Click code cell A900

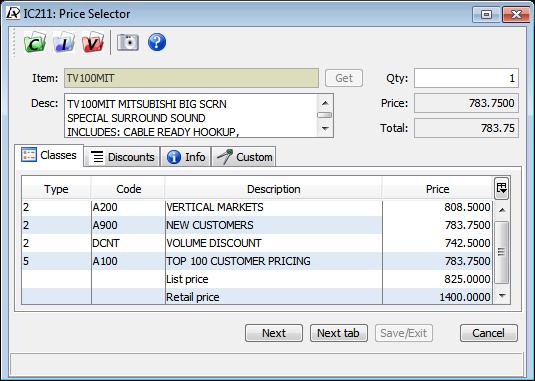(x=128, y=225)
